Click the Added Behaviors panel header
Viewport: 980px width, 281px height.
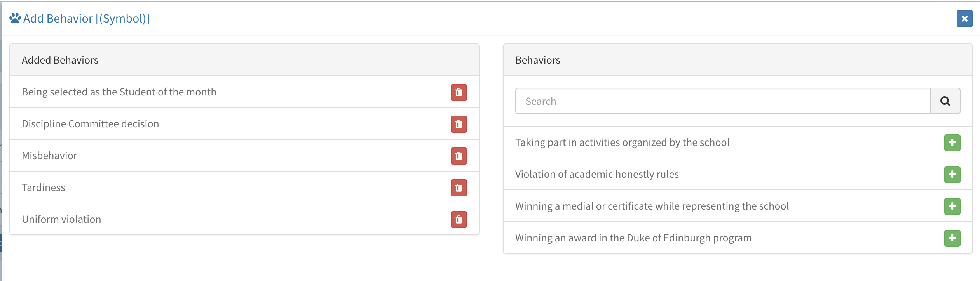[x=60, y=60]
